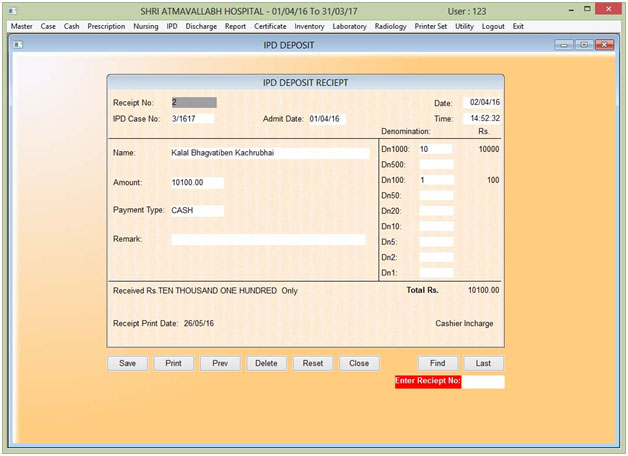628x456 pixels.
Task: Open the Printer Set menu
Action: [x=431, y=26]
